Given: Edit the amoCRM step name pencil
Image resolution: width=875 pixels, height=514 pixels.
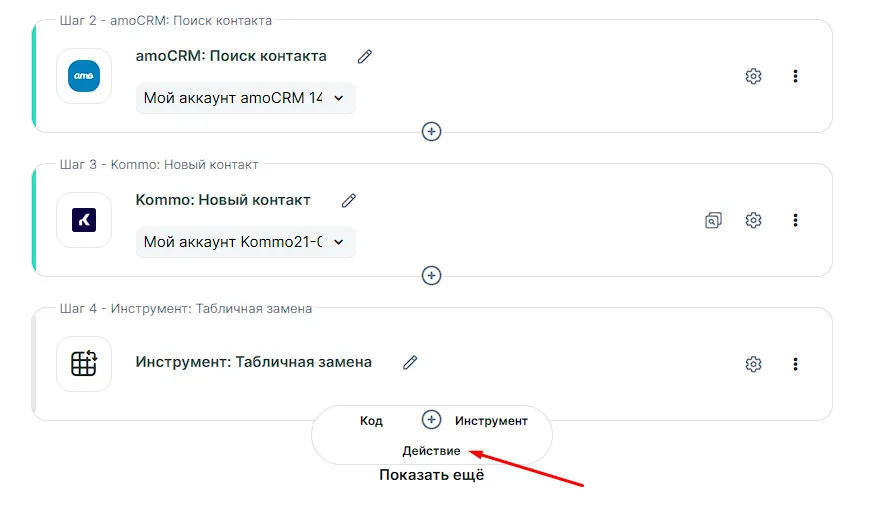Looking at the screenshot, I should [365, 57].
